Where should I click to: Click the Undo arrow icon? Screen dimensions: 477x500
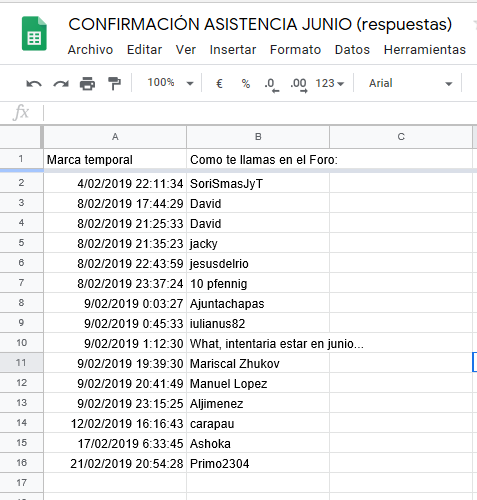click(34, 84)
